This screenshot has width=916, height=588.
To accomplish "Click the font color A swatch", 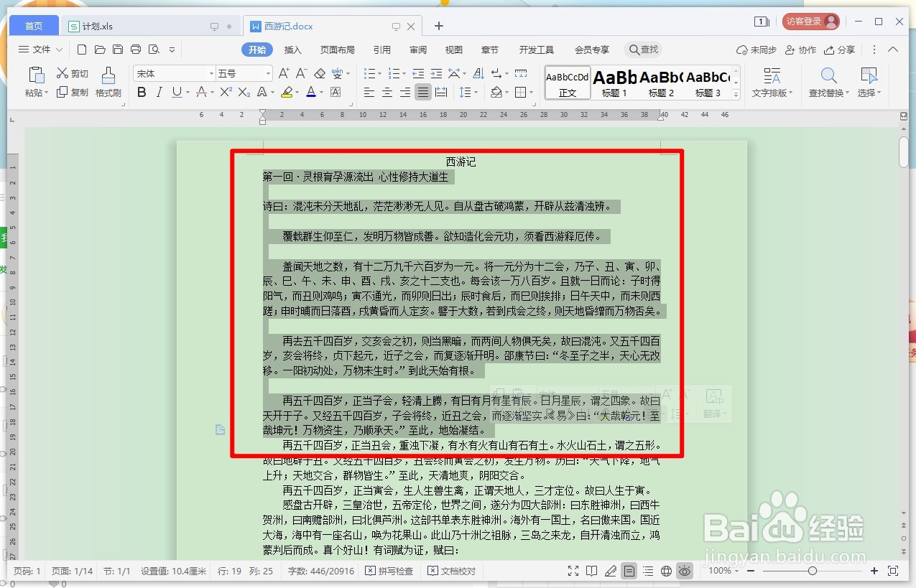I will click(310, 92).
